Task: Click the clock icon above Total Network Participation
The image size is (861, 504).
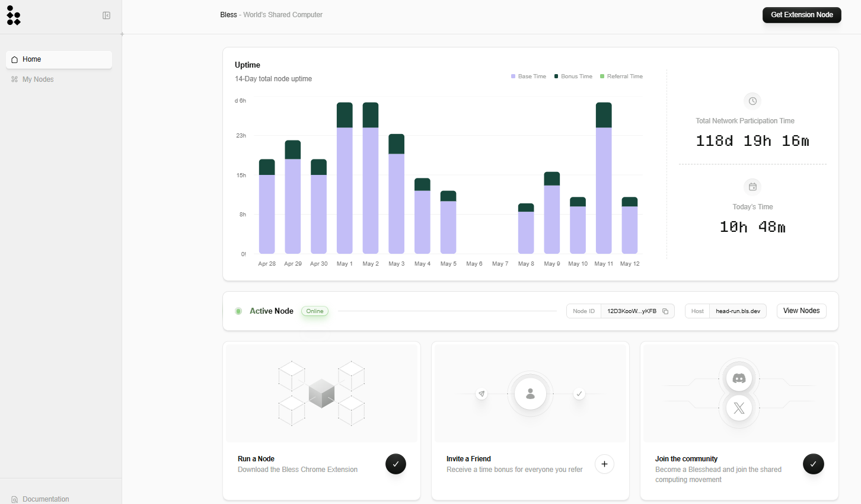Action: [x=752, y=101]
